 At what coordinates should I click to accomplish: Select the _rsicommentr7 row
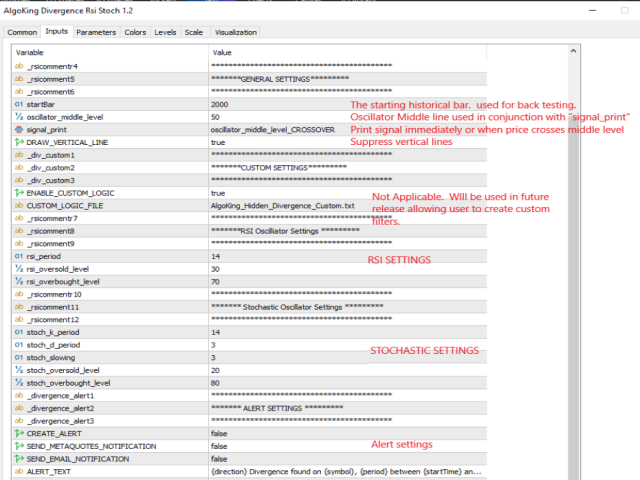[249, 218]
